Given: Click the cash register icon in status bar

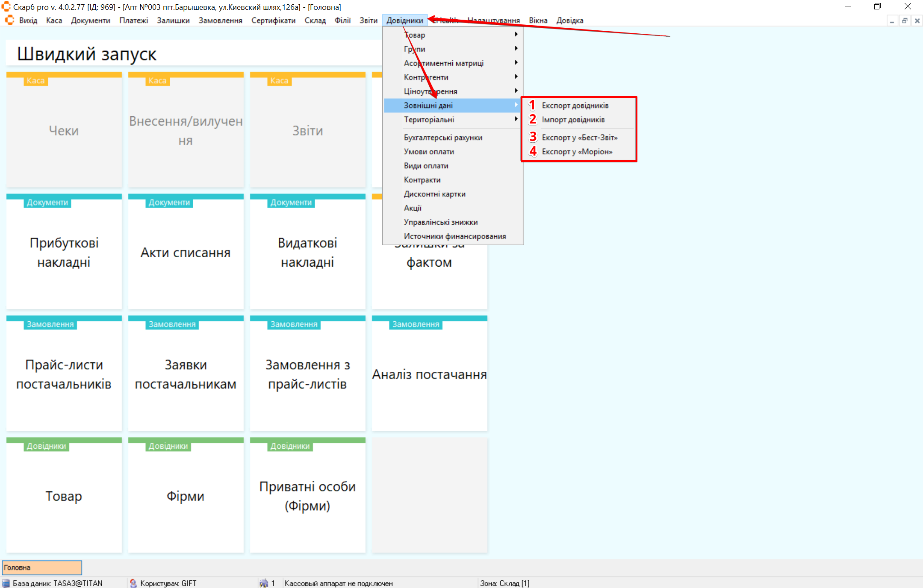Looking at the screenshot, I should pos(263,583).
